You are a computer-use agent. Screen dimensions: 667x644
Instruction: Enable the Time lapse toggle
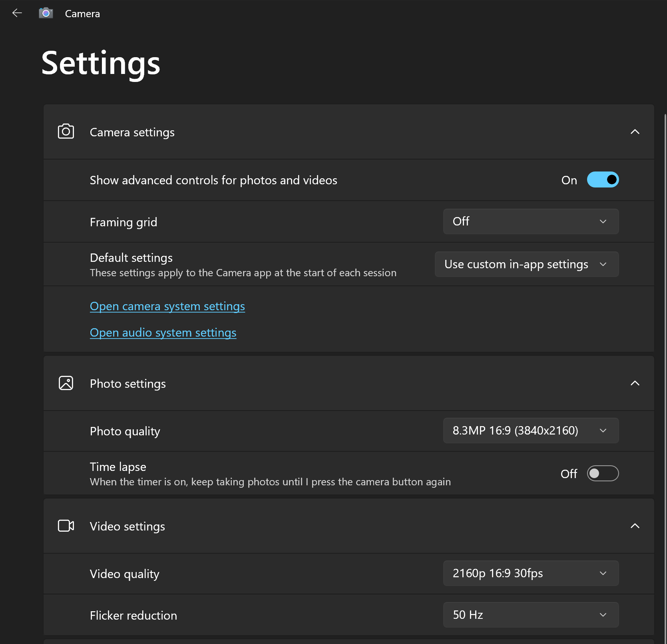click(x=603, y=474)
